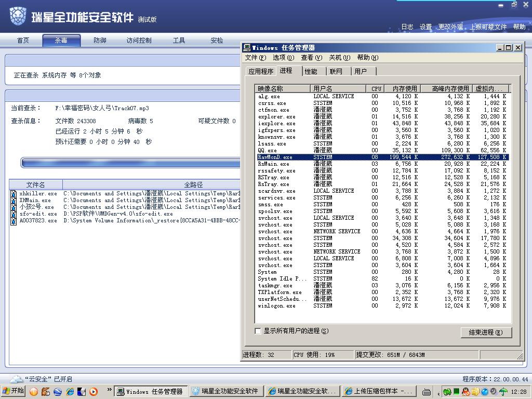Open Internet Explorer from quick launch

tap(70, 392)
